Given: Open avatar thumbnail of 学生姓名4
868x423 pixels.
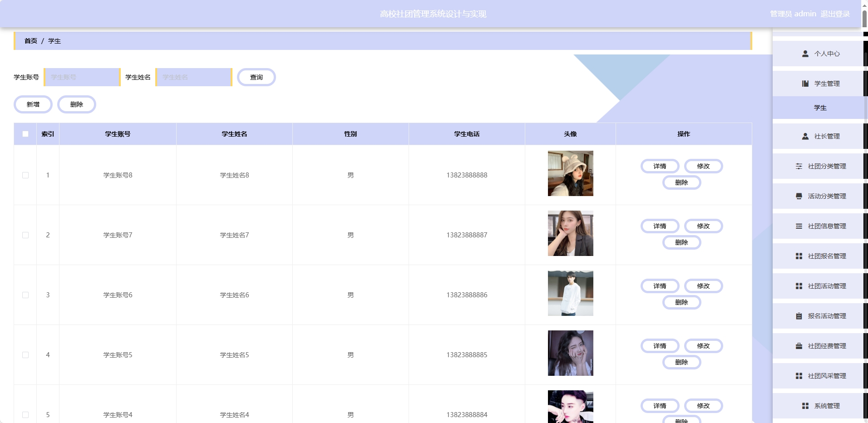Looking at the screenshot, I should tap(570, 407).
